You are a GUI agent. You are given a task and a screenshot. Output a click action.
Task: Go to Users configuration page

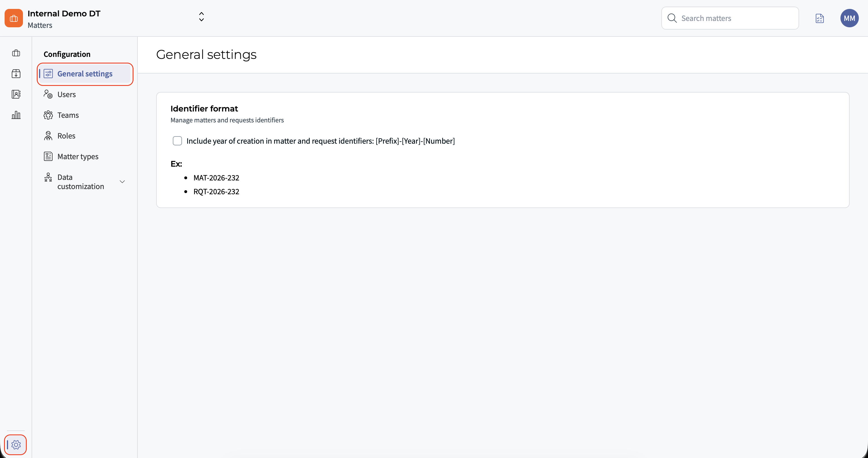coord(66,95)
